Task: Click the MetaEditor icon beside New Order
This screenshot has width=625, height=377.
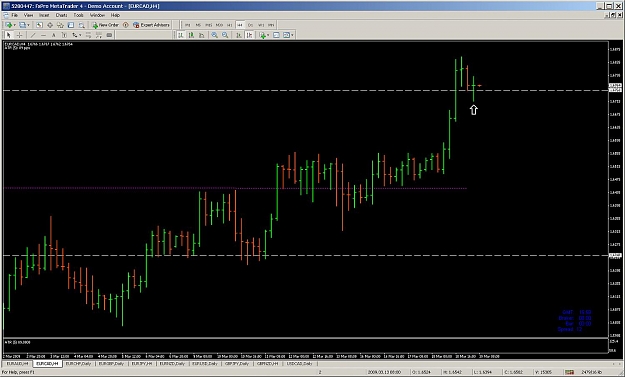Action: pyautogui.click(x=126, y=25)
